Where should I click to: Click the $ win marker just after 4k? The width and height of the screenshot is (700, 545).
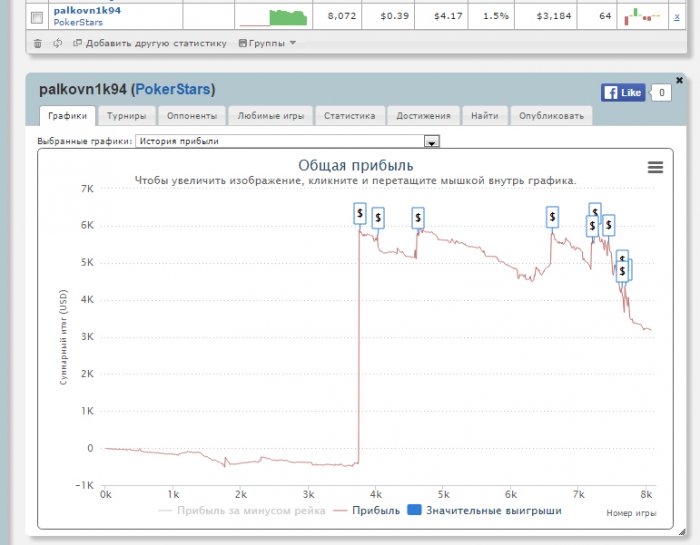[x=378, y=218]
